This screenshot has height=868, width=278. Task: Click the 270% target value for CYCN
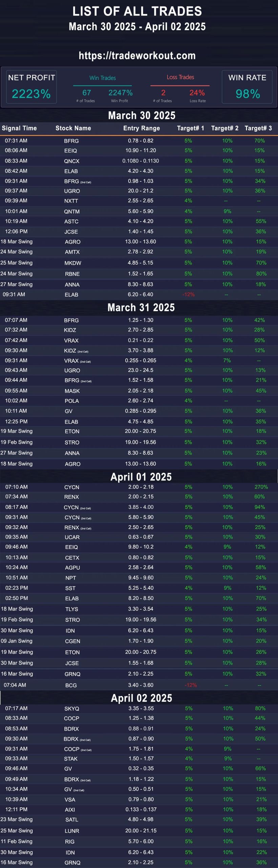pyautogui.click(x=261, y=487)
